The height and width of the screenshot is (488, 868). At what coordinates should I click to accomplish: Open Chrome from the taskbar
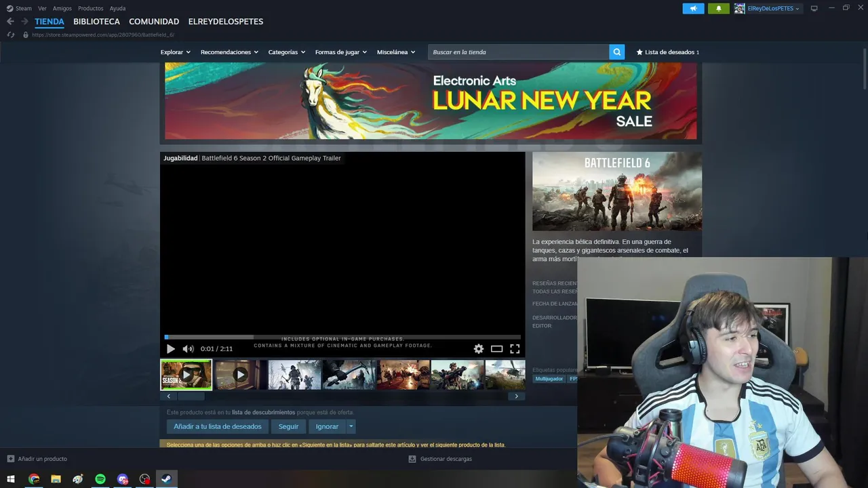pos(34,479)
